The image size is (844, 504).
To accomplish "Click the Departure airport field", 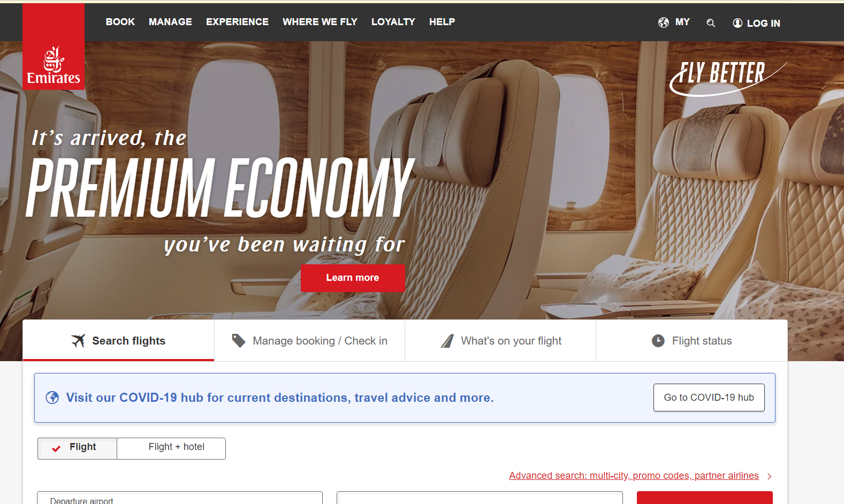I will pos(180,498).
